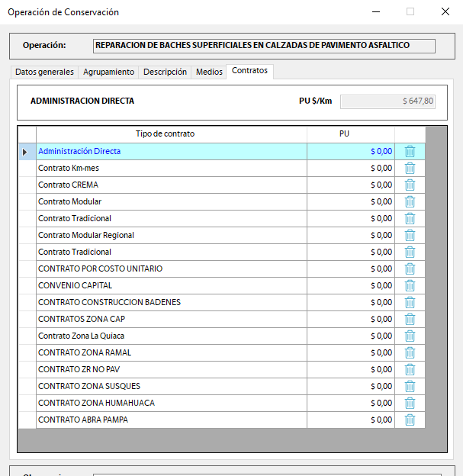Viewport: 463px width, 476px height.
Task: Click trash icon for CONVENIO CAPITAL
Action: pos(410,285)
